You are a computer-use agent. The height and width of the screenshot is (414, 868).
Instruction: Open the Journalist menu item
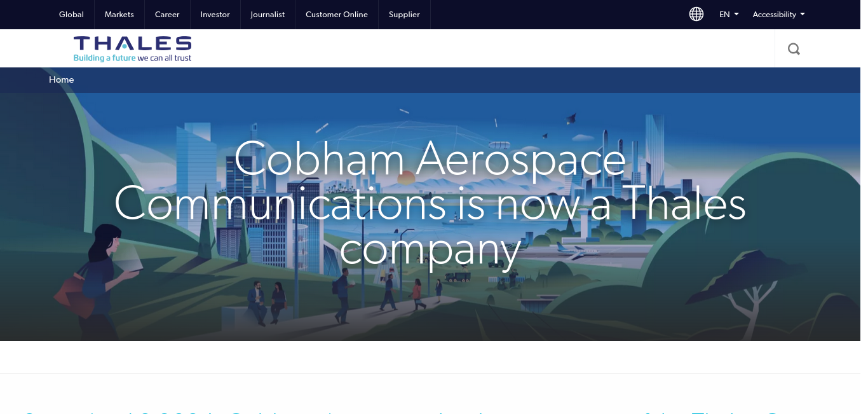(x=268, y=15)
